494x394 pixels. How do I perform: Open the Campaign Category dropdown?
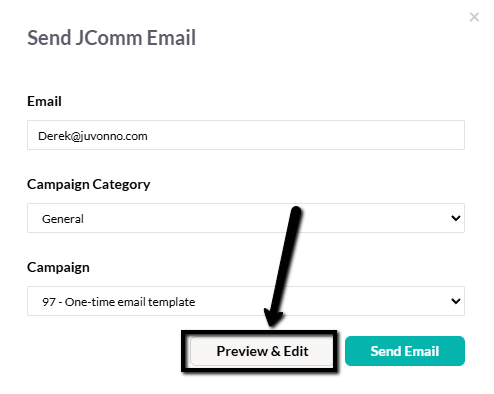(246, 218)
